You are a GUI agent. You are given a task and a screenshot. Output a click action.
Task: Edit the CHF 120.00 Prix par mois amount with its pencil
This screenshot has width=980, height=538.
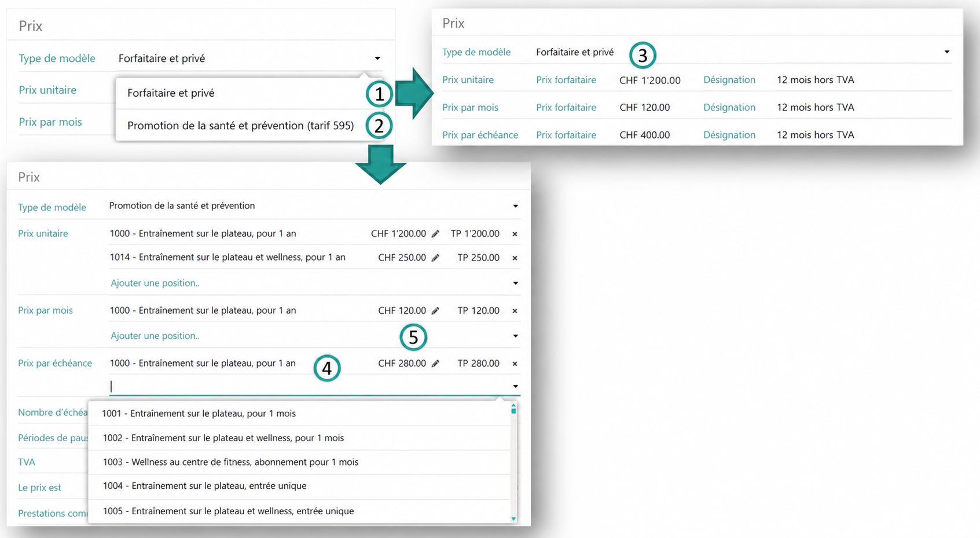click(x=435, y=311)
